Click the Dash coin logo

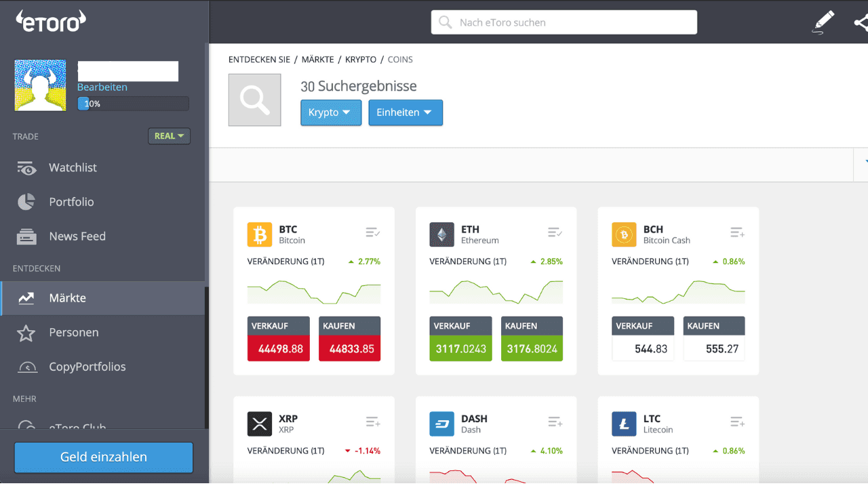click(x=442, y=424)
